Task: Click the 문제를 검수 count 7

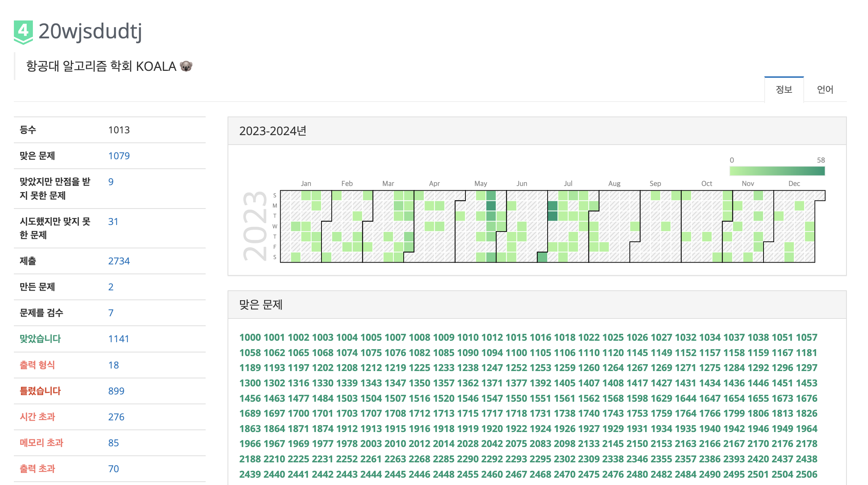Action: [x=111, y=313]
